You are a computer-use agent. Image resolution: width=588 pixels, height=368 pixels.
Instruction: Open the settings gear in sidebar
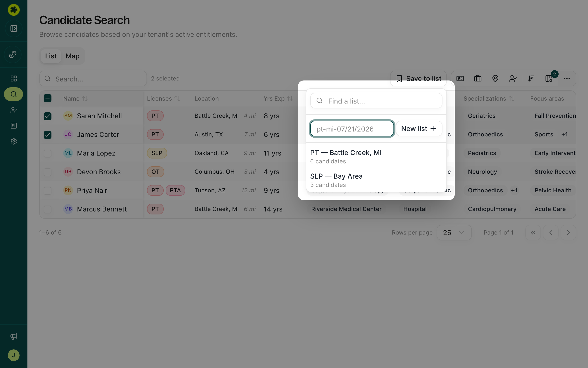(x=14, y=141)
